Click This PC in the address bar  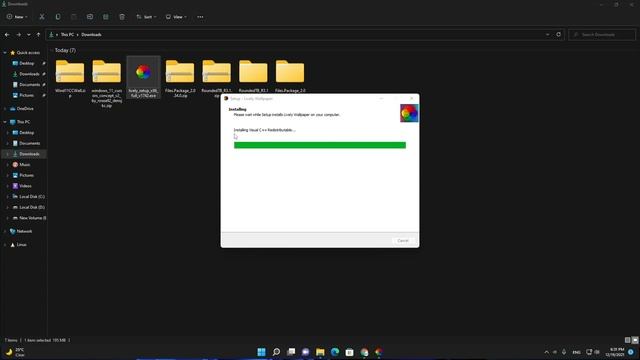point(67,35)
